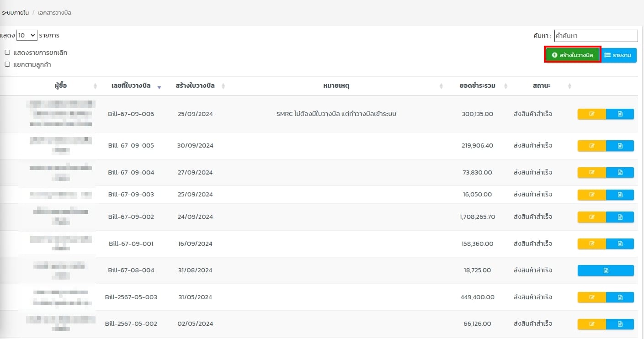
Task: Open document icon for Bill-67-09-005
Action: pos(620,146)
